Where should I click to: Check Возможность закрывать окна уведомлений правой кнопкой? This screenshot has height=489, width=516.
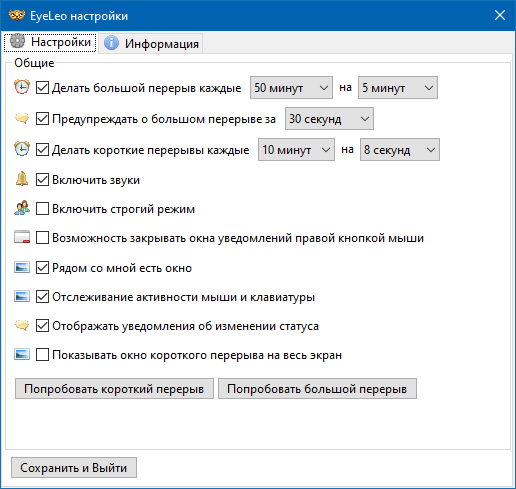pos(42,238)
